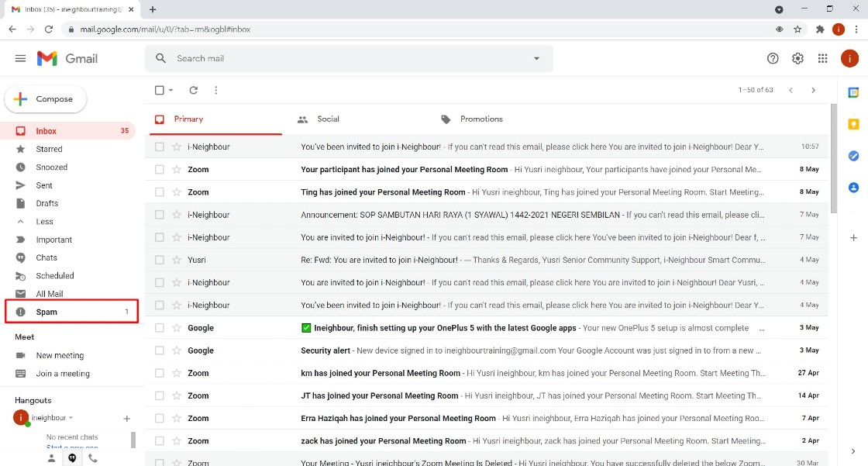The height and width of the screenshot is (466, 868).
Task: Click the account avatar in Gmail header
Action: pyautogui.click(x=849, y=58)
